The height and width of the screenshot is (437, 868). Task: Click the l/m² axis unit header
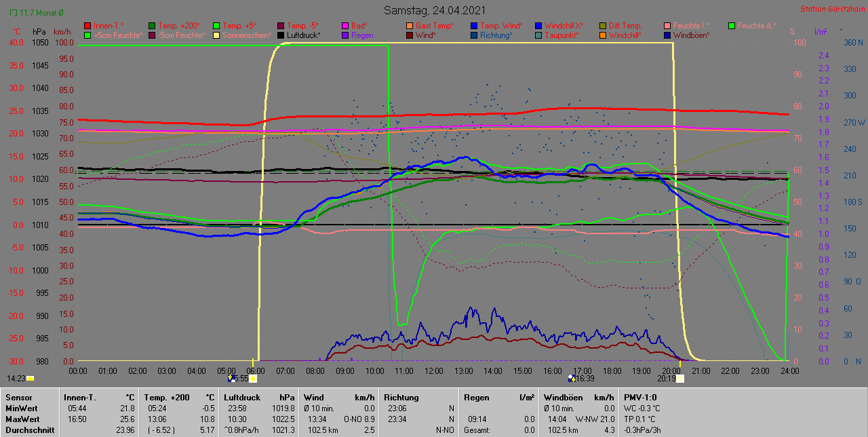(820, 32)
